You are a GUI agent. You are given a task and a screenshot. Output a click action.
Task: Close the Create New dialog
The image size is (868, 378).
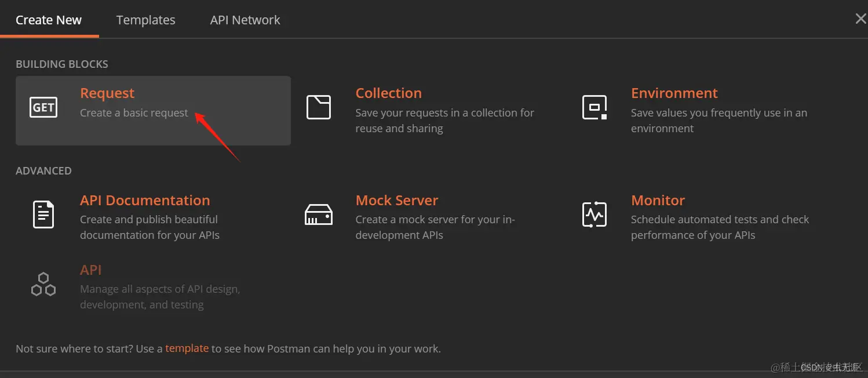(860, 19)
